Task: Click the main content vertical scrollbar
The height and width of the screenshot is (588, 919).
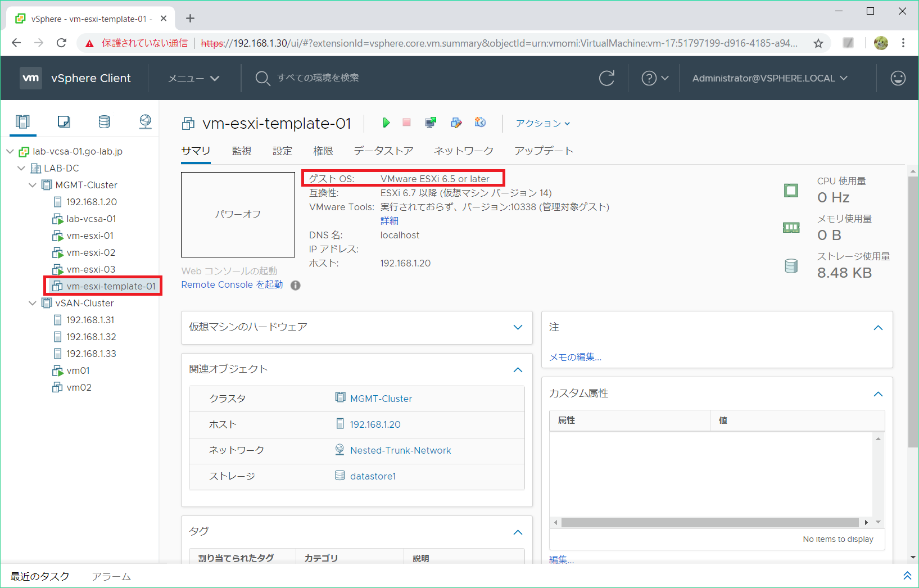Action: click(x=913, y=312)
